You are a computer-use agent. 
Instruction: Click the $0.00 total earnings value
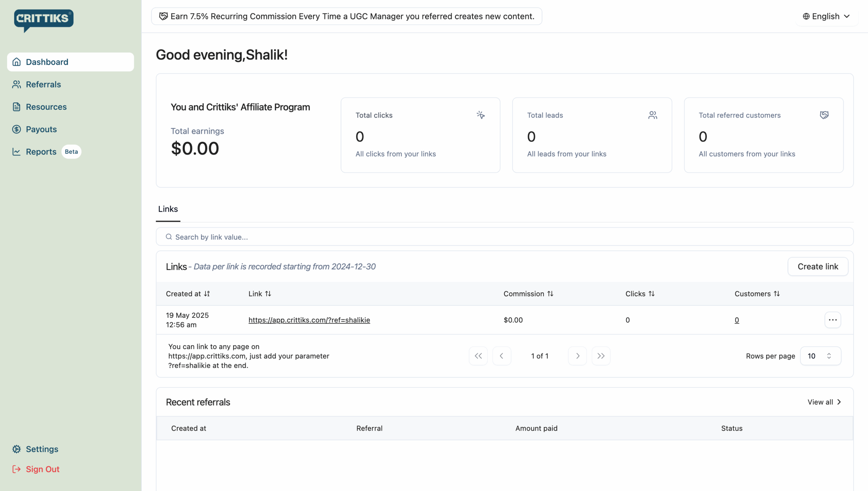pyautogui.click(x=195, y=148)
